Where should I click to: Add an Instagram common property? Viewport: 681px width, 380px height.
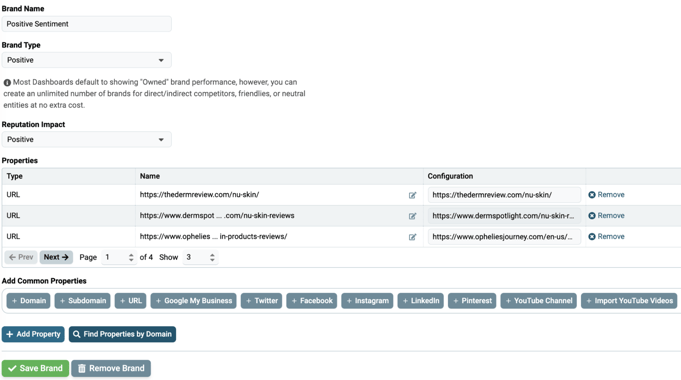[x=367, y=301]
